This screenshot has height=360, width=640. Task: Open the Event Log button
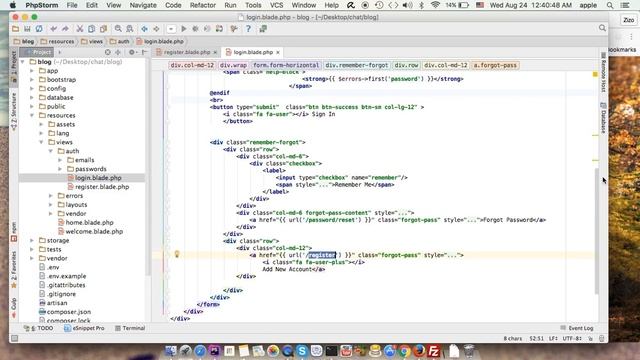577,328
